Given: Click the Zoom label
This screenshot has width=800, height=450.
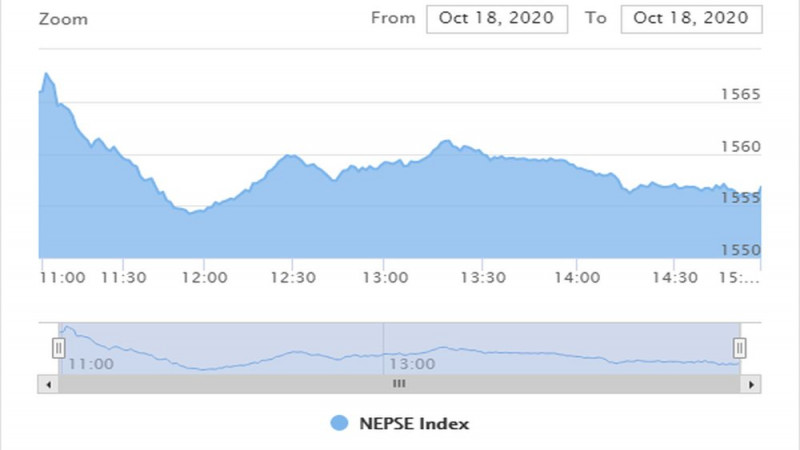Looking at the screenshot, I should (x=63, y=19).
